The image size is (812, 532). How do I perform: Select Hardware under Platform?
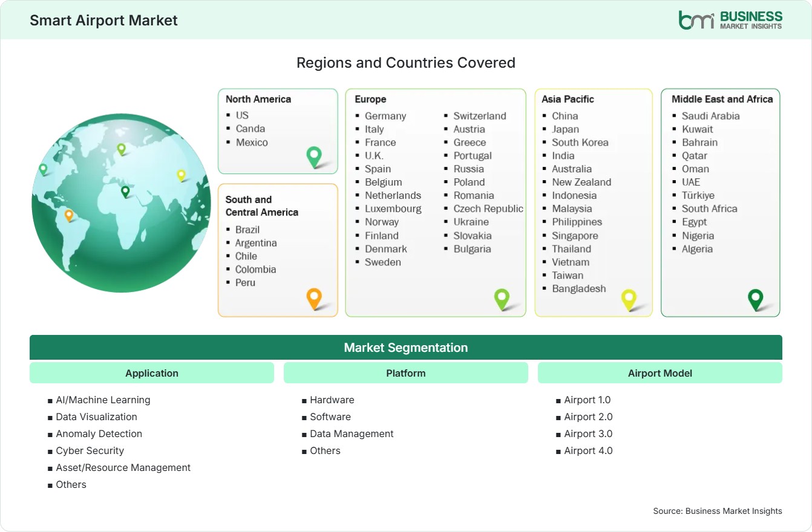[x=332, y=400]
